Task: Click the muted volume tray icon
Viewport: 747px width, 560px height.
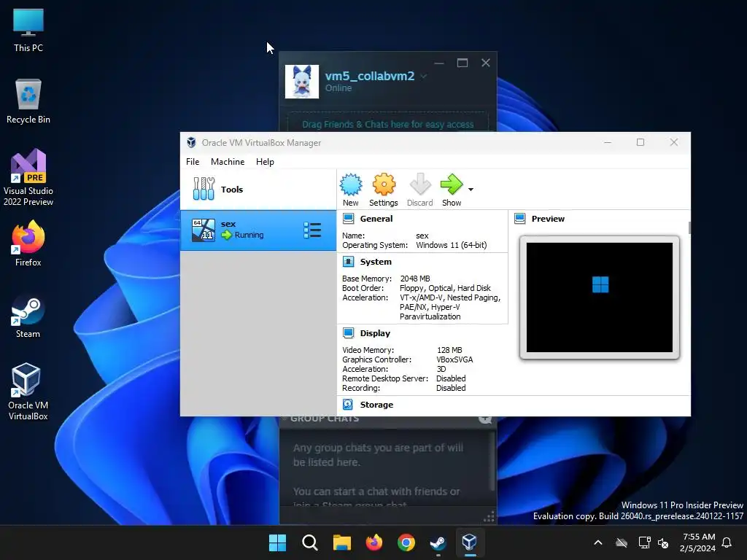Action: pyautogui.click(x=663, y=542)
